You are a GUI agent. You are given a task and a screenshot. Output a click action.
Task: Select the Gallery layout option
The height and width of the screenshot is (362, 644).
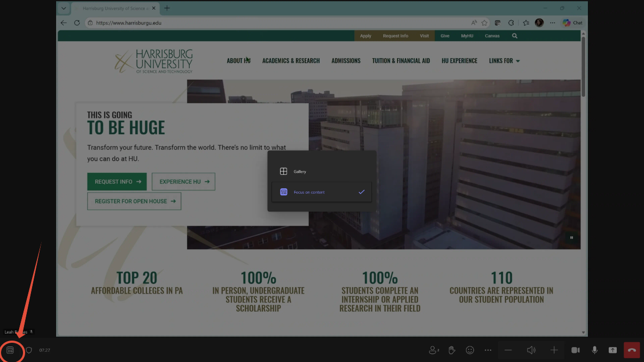tap(322, 172)
